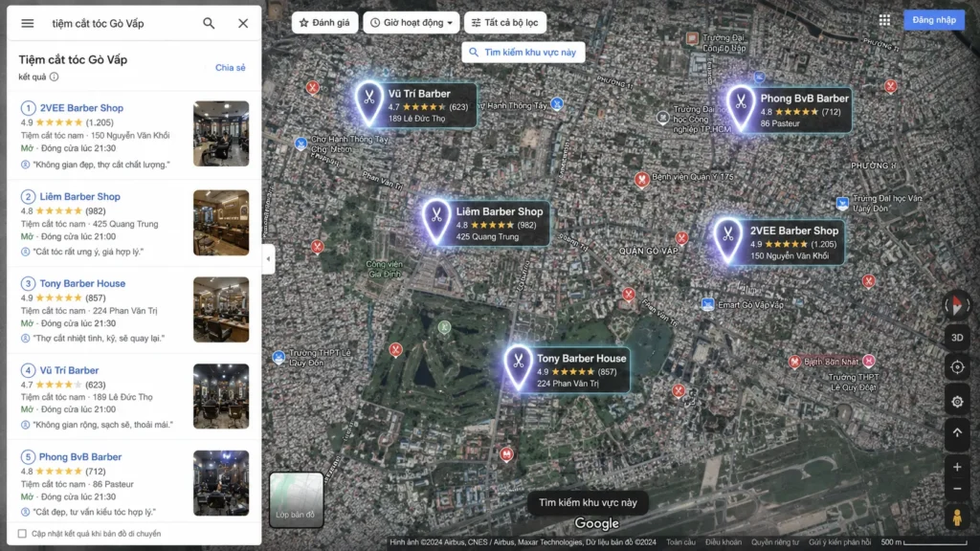Expand the Giờ hoạt động dropdown

pos(412,23)
